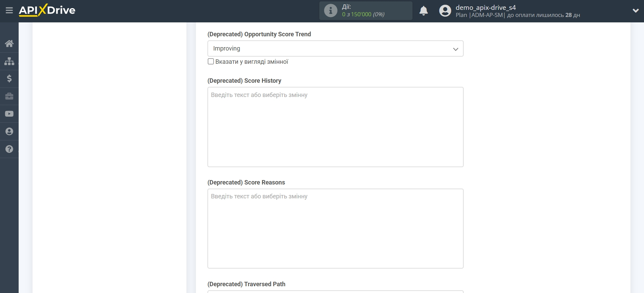Open the billing dollar icon
The width and height of the screenshot is (644, 293).
click(x=9, y=79)
